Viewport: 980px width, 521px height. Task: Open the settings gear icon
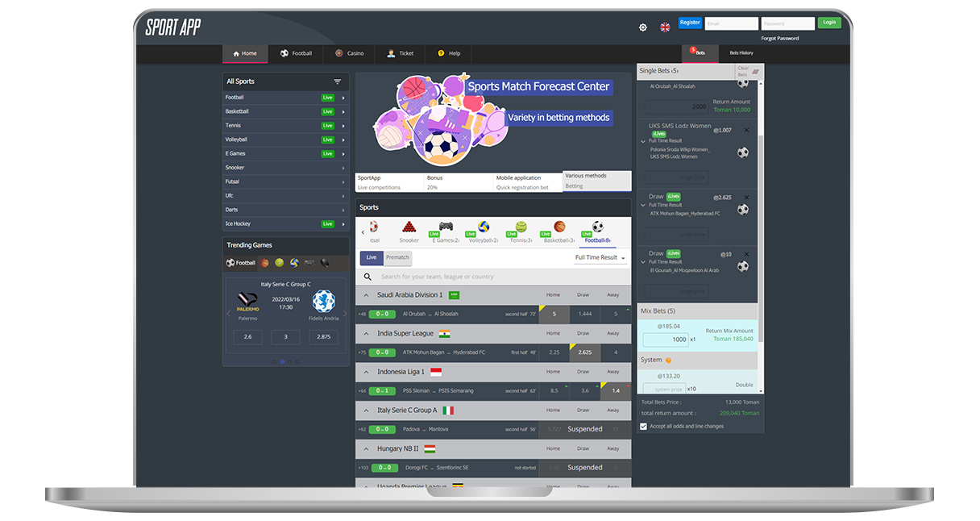tap(642, 27)
